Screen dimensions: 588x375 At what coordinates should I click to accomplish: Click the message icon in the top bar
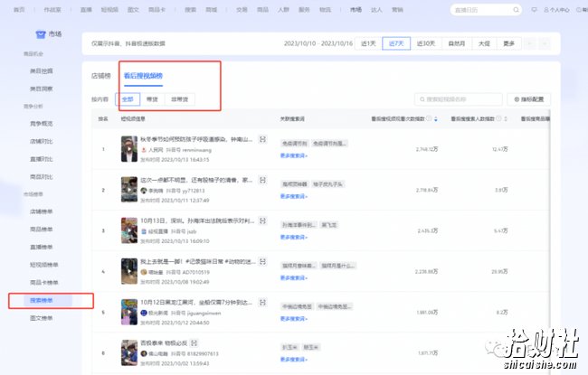tap(534, 10)
